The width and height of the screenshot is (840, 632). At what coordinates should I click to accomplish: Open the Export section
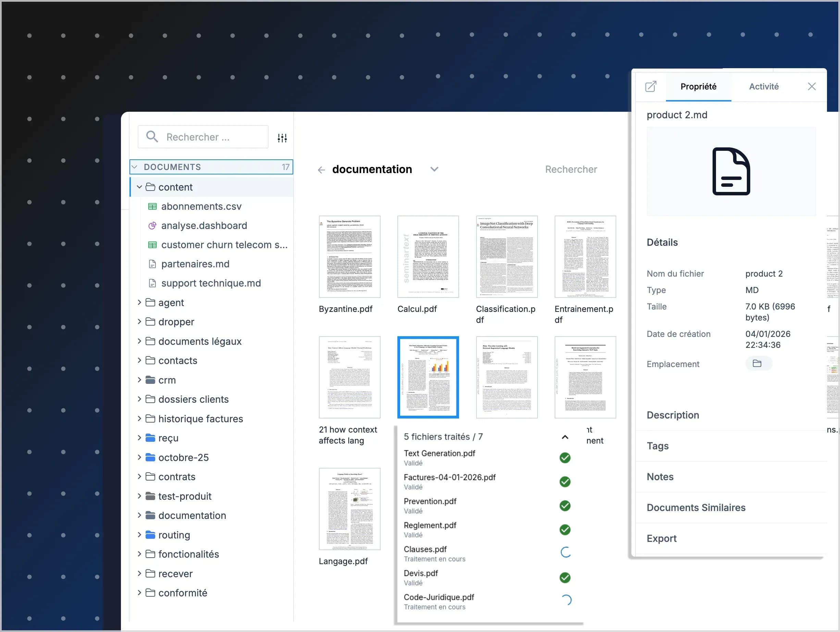coord(662,538)
